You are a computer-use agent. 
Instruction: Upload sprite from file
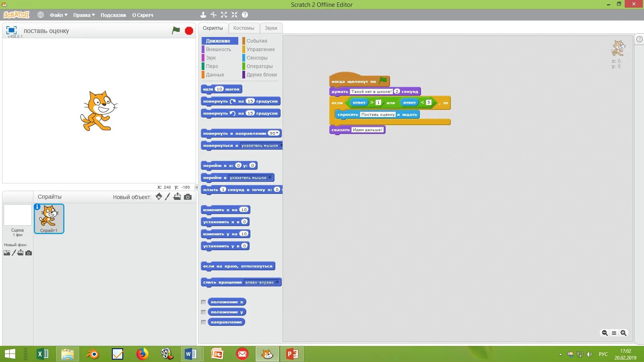(177, 196)
